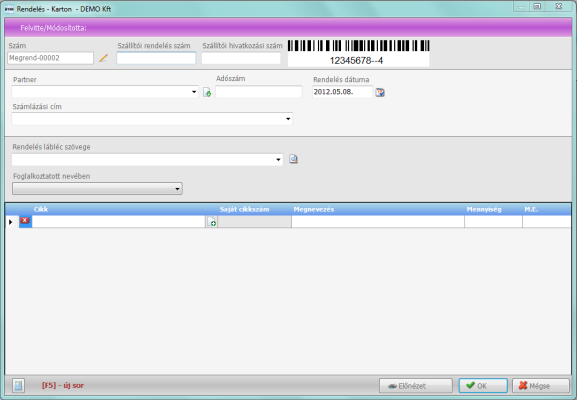Focus the Szállítói rendelés szám field
577x400 pixels.
coord(156,58)
